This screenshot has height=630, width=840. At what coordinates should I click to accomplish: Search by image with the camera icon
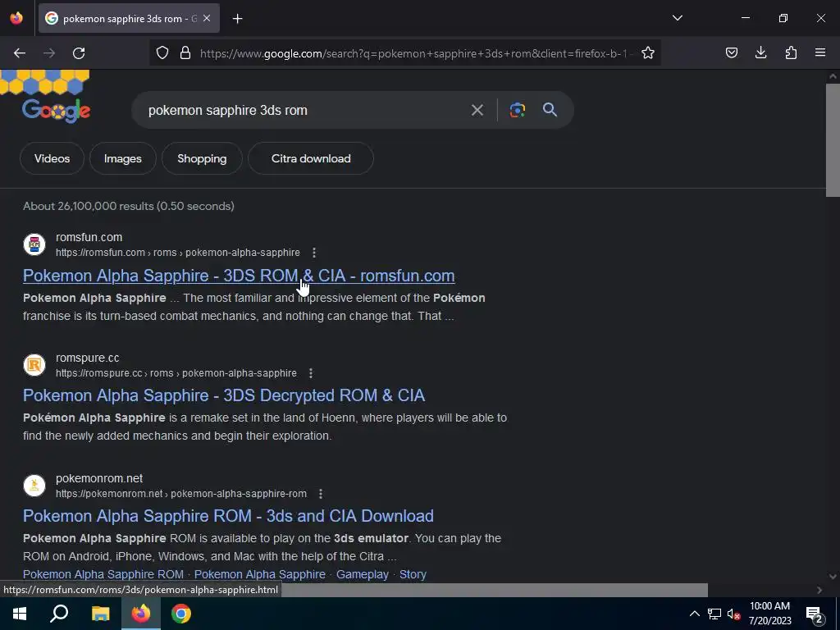(x=517, y=111)
